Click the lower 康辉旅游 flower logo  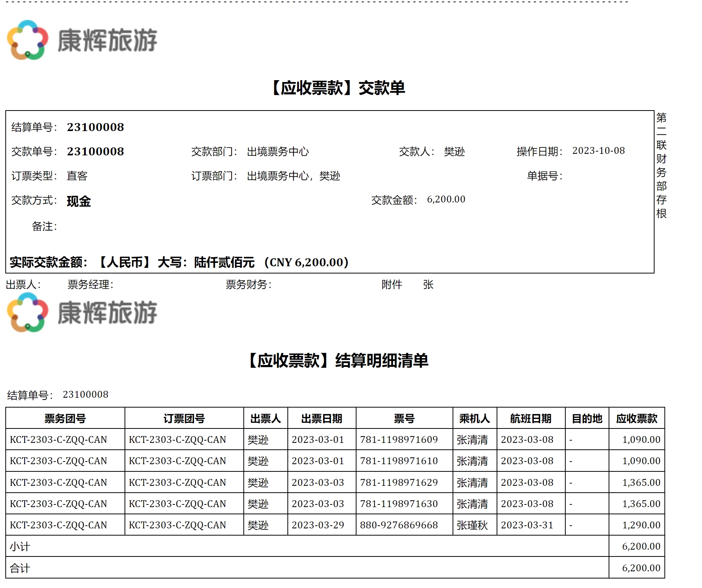click(x=28, y=312)
